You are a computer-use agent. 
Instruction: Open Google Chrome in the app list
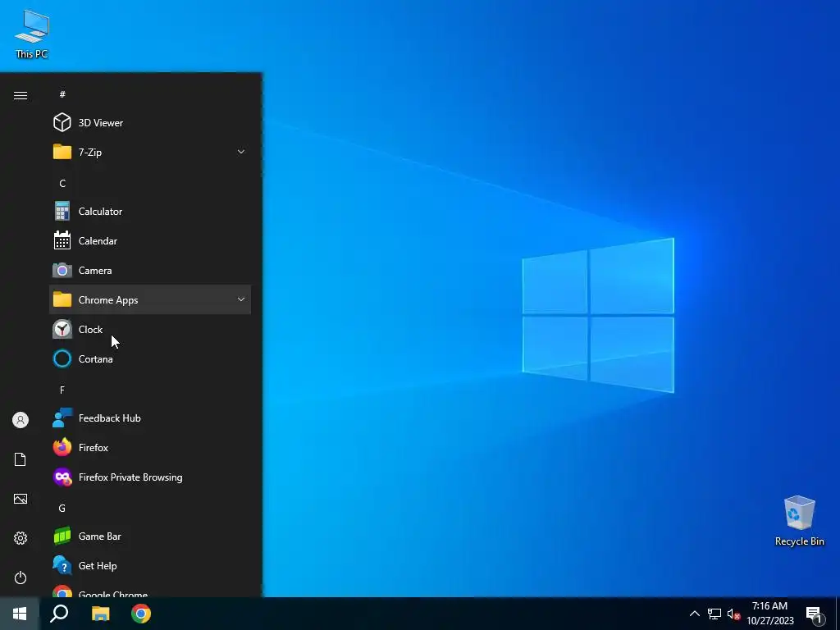[x=150, y=591]
